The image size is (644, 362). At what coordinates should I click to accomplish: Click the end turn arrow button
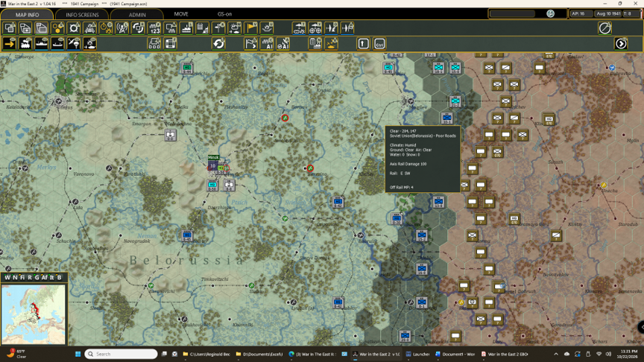click(621, 43)
